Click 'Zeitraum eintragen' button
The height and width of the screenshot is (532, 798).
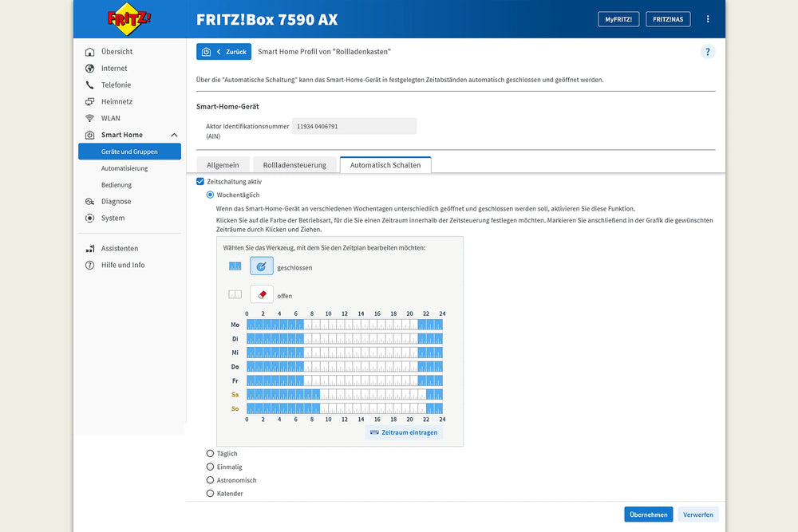pyautogui.click(x=404, y=432)
